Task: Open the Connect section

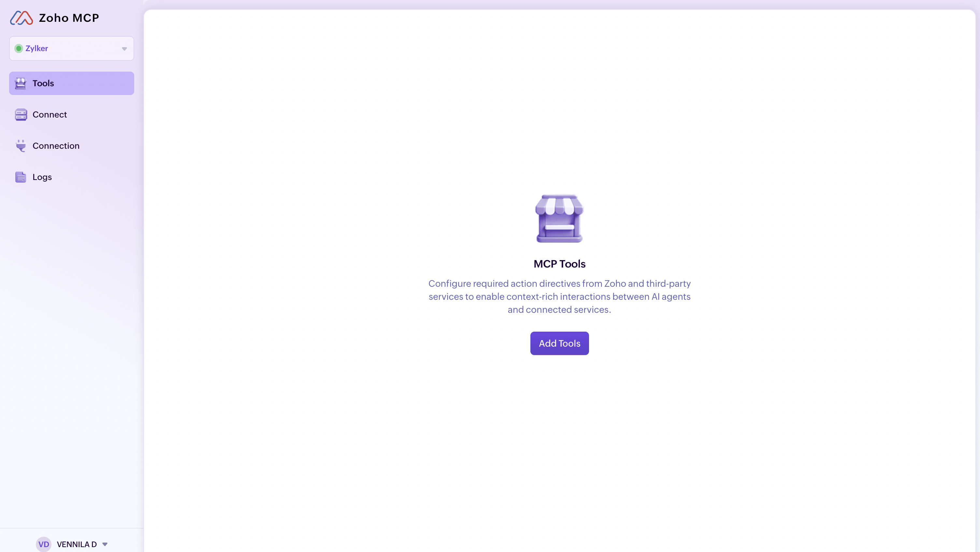Action: pos(50,115)
